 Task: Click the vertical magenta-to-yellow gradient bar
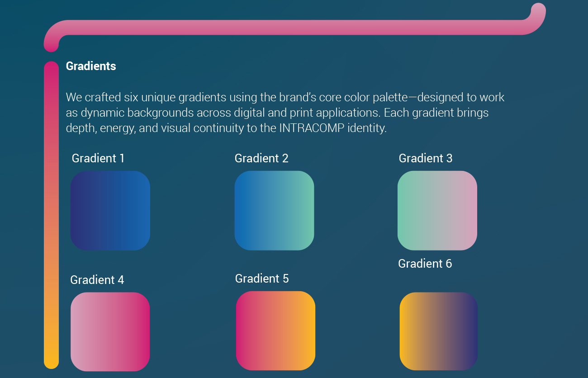click(x=51, y=215)
